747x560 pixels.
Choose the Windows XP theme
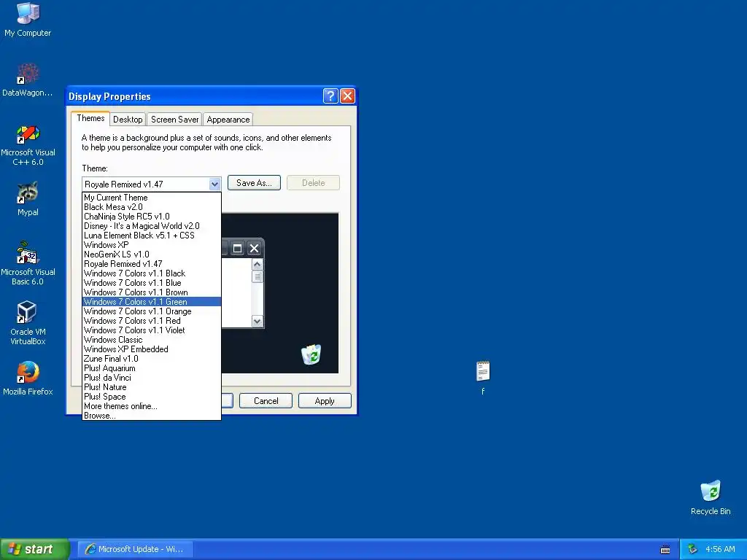click(152, 245)
